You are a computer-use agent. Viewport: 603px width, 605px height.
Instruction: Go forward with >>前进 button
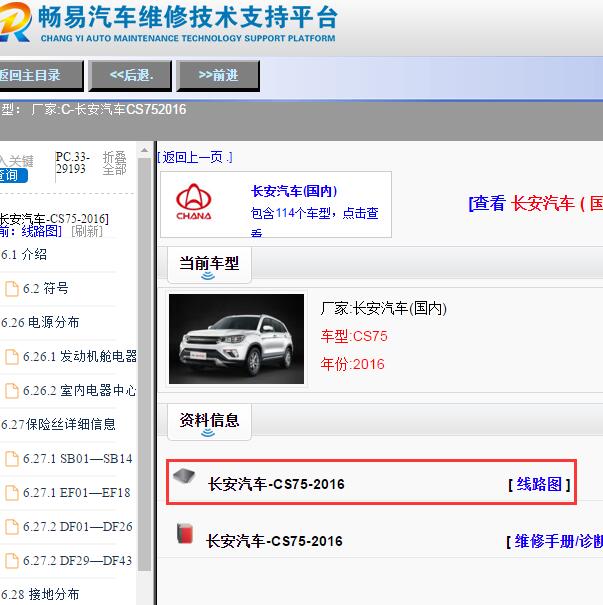[218, 76]
